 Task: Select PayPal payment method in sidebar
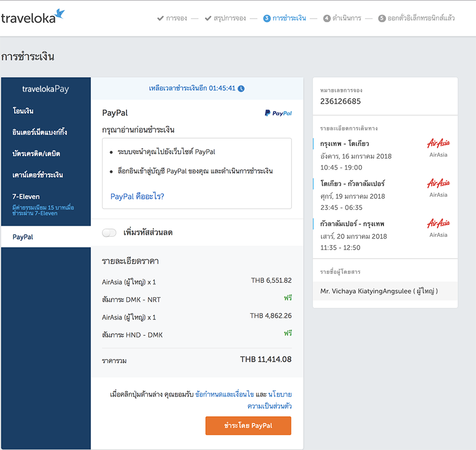pyautogui.click(x=46, y=237)
